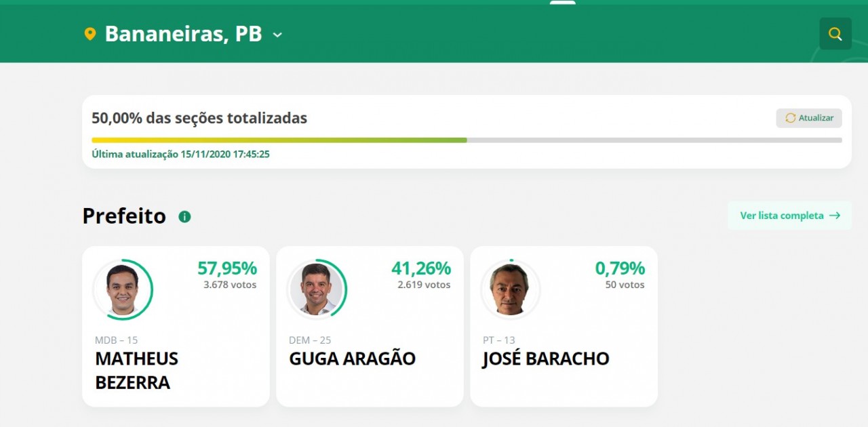Click the magnifying glass search icon
Viewport: 868px width, 427px height.
tap(835, 34)
